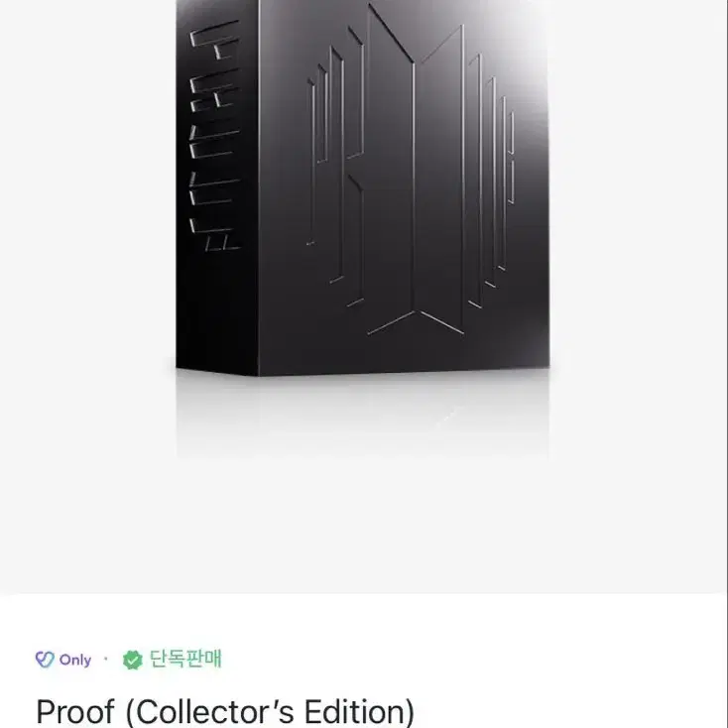Click the dark left side panel of the box
The width and height of the screenshot is (728, 728).
point(217,187)
